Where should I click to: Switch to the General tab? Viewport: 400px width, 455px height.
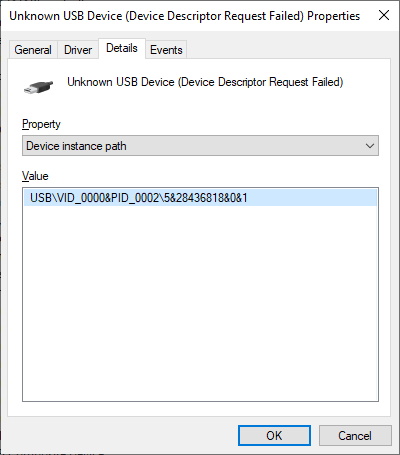click(x=33, y=50)
